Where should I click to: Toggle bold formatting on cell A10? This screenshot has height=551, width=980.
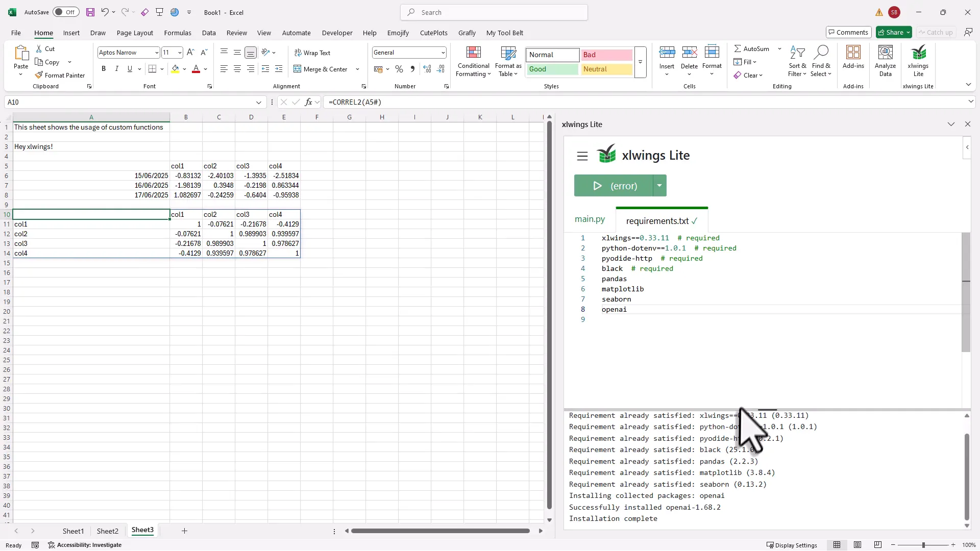[103, 68]
